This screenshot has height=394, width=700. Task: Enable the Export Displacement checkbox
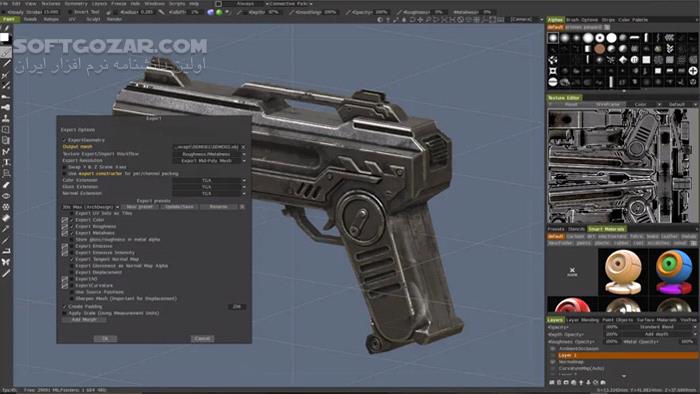click(x=72, y=272)
